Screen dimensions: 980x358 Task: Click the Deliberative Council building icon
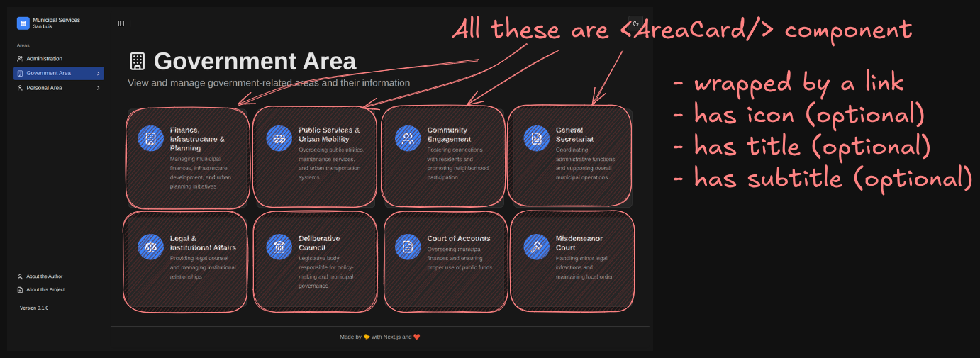pos(279,247)
